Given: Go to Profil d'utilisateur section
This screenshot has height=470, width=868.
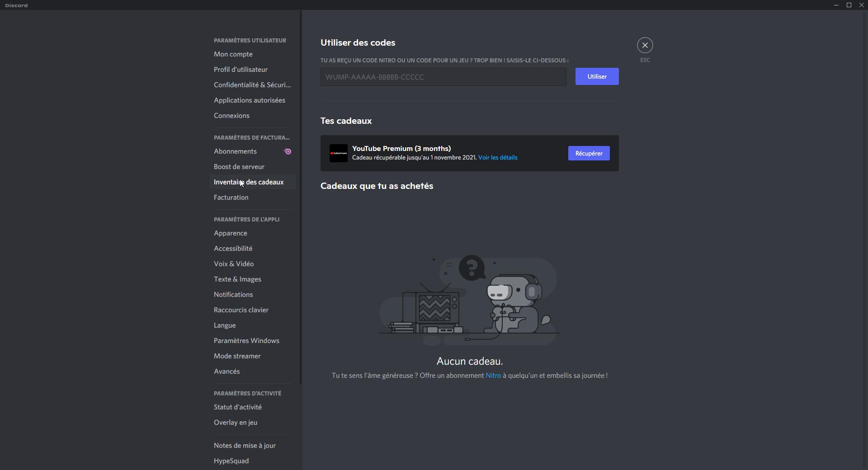Looking at the screenshot, I should click(x=241, y=70).
